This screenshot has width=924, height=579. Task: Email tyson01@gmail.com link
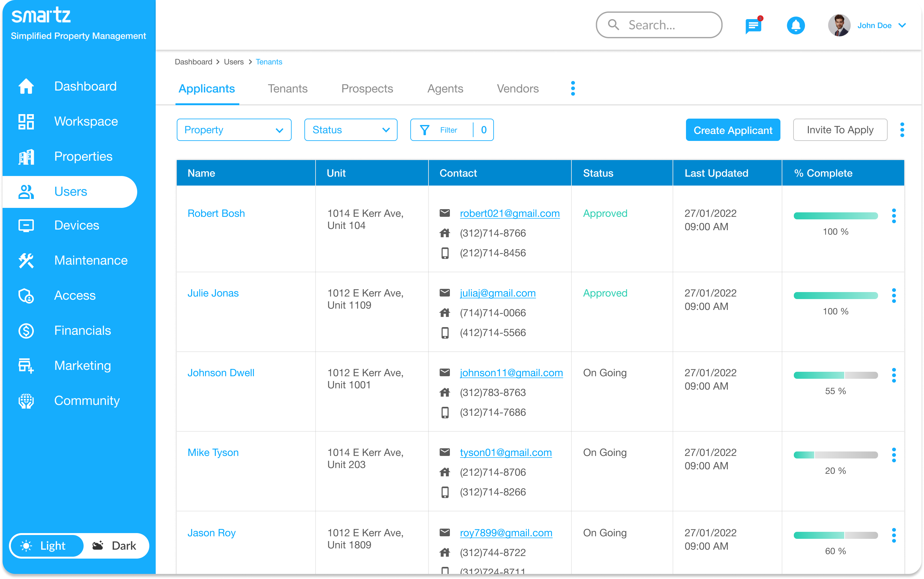point(506,452)
